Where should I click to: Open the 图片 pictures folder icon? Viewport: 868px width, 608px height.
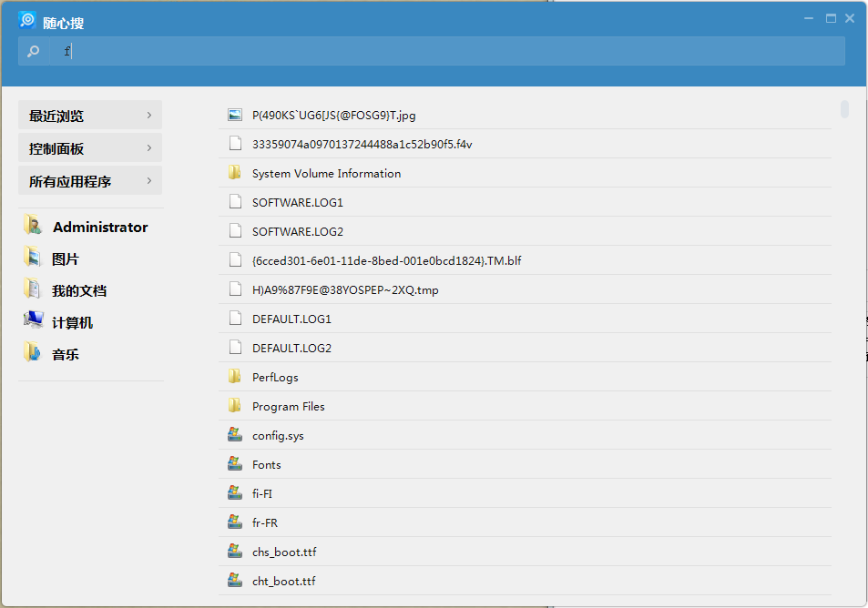[x=33, y=258]
